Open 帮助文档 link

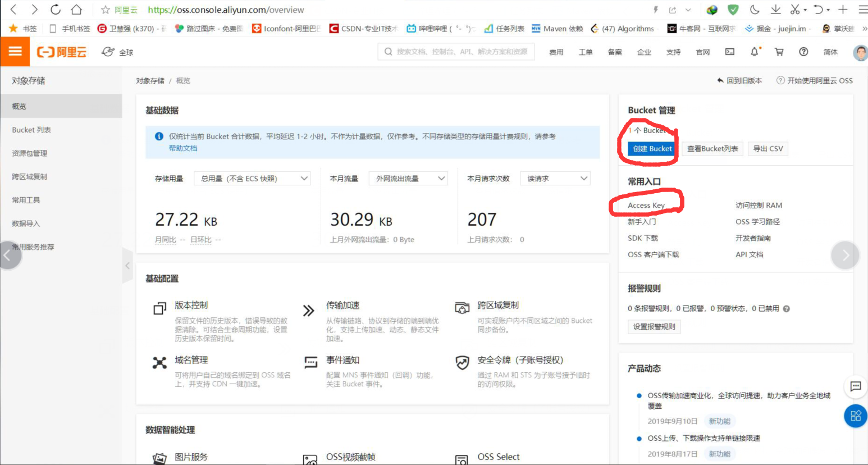click(183, 148)
